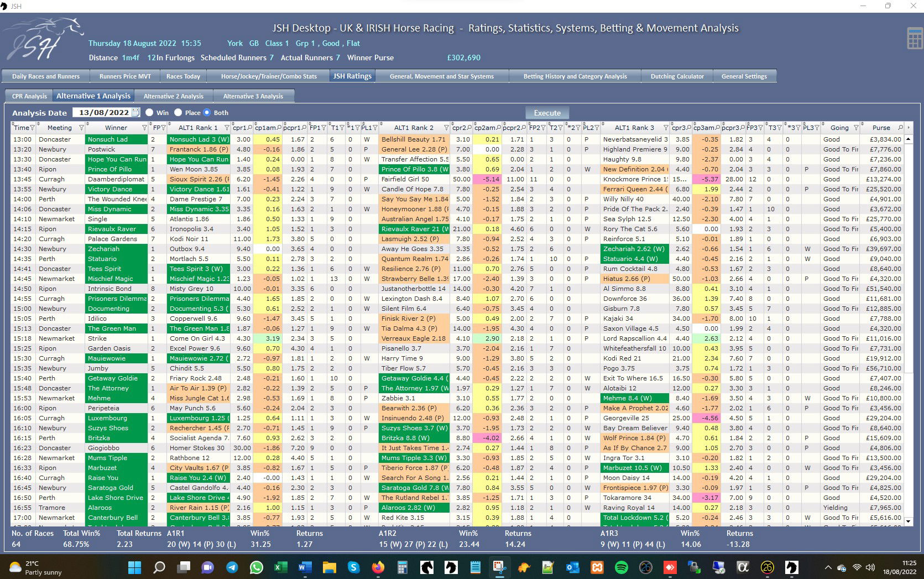
Task: Select the Place radio button
Action: click(178, 112)
